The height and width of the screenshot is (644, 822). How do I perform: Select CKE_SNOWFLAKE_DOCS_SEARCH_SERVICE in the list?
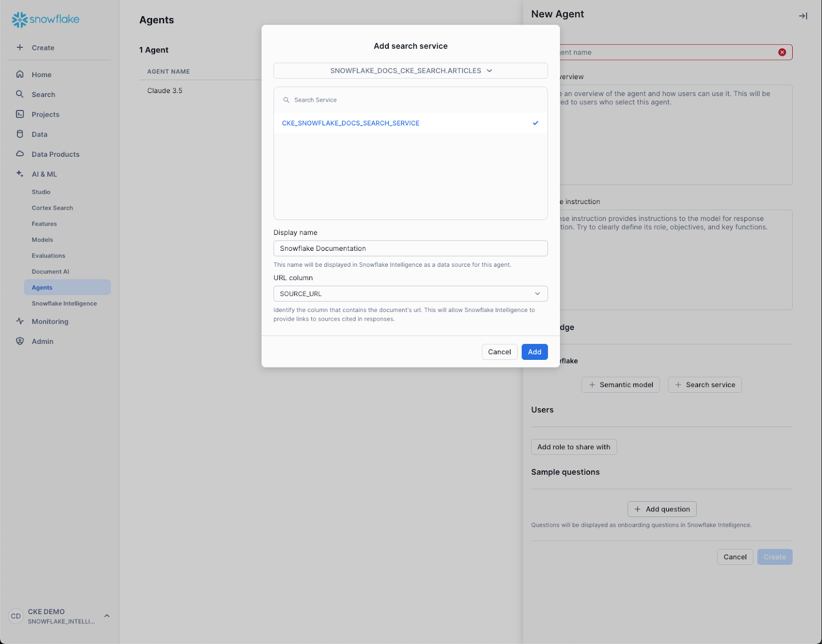(351, 123)
